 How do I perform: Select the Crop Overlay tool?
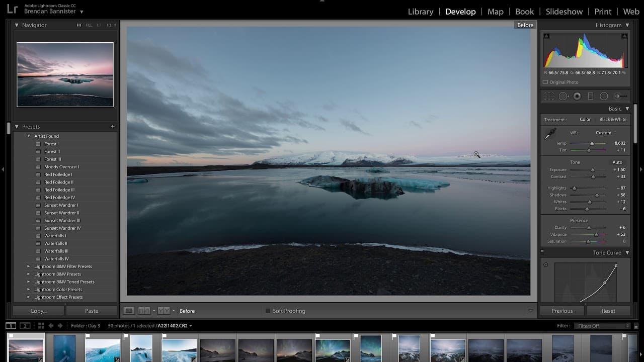pyautogui.click(x=549, y=96)
